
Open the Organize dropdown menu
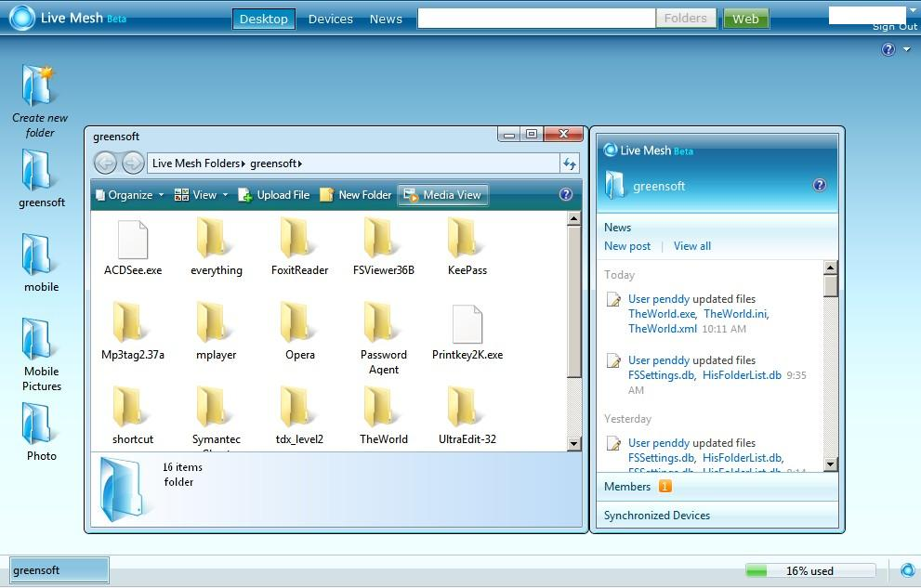(x=129, y=195)
